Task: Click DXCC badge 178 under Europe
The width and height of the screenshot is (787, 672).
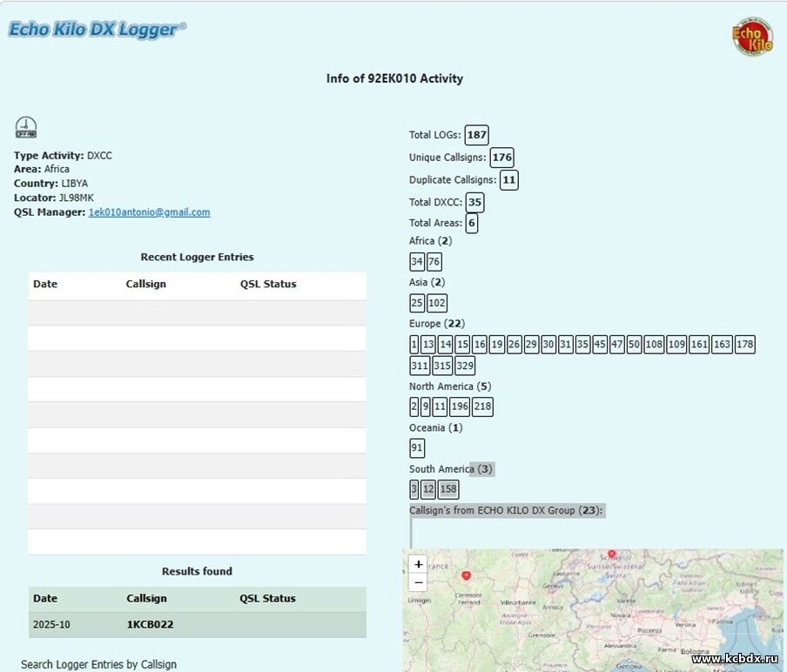Action: 744,345
